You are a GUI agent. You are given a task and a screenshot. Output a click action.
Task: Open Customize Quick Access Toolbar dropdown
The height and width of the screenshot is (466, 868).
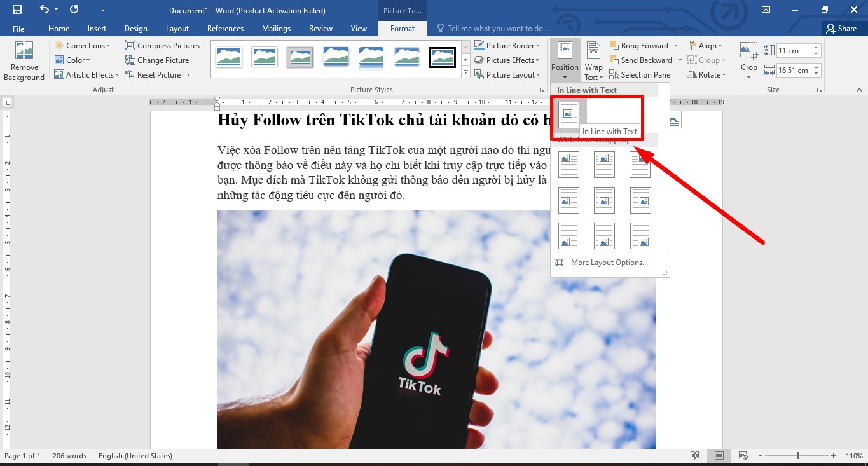[104, 10]
